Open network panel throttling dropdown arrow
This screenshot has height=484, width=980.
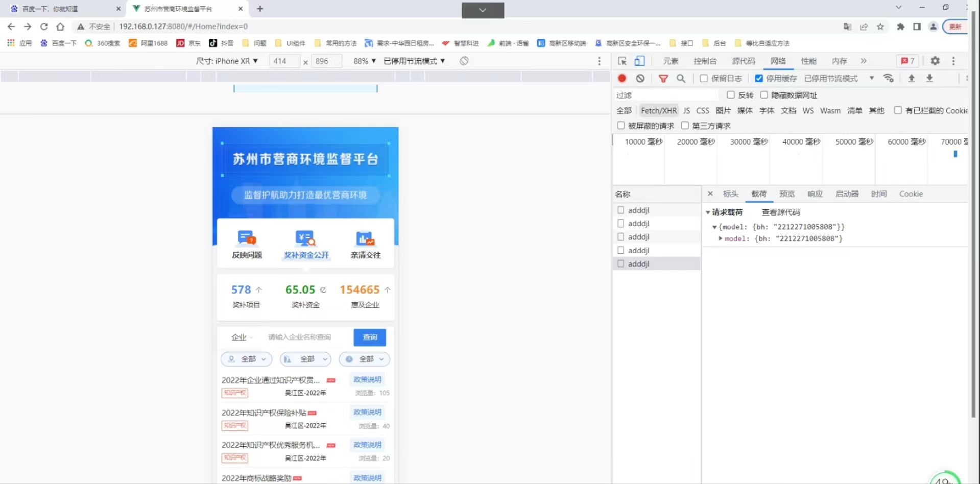tap(872, 78)
